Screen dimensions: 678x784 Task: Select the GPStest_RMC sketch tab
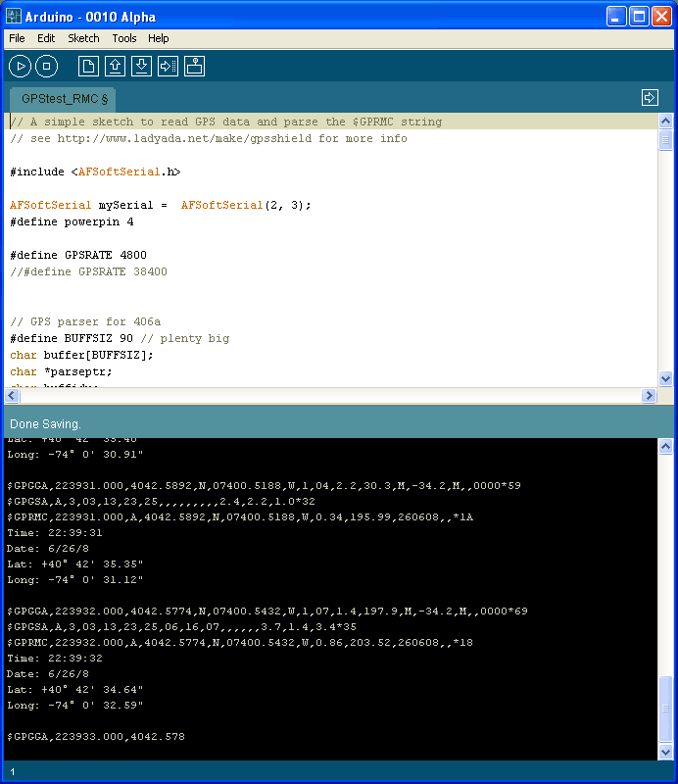point(64,99)
